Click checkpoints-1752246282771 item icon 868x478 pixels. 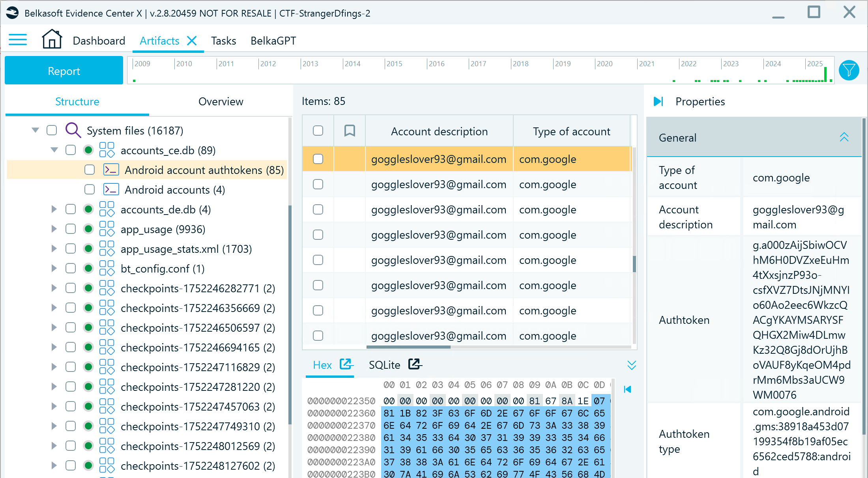[107, 288]
